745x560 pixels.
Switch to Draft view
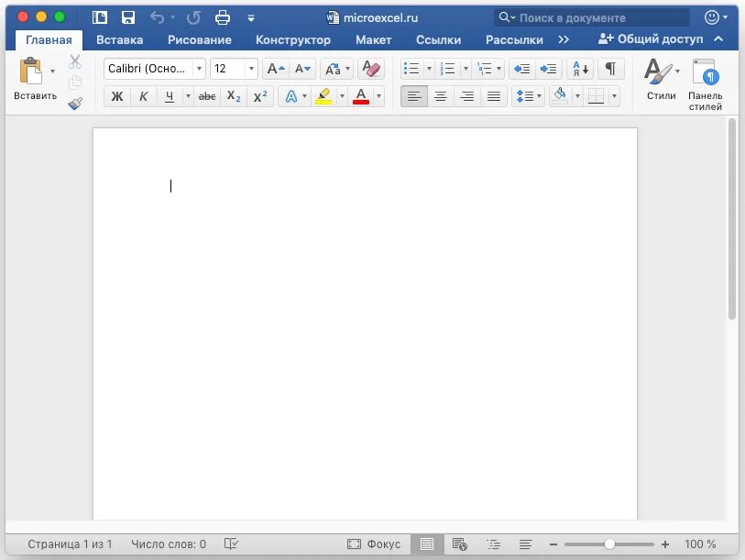tap(525, 544)
